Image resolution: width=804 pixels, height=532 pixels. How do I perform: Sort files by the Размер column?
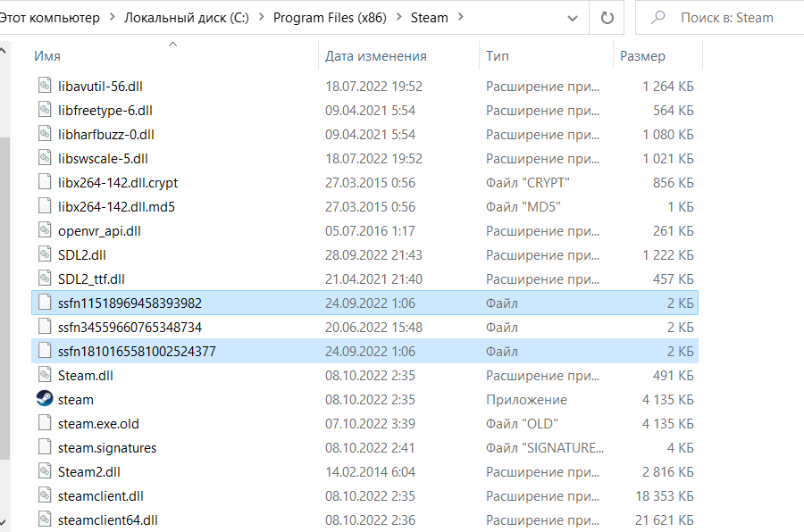point(642,56)
